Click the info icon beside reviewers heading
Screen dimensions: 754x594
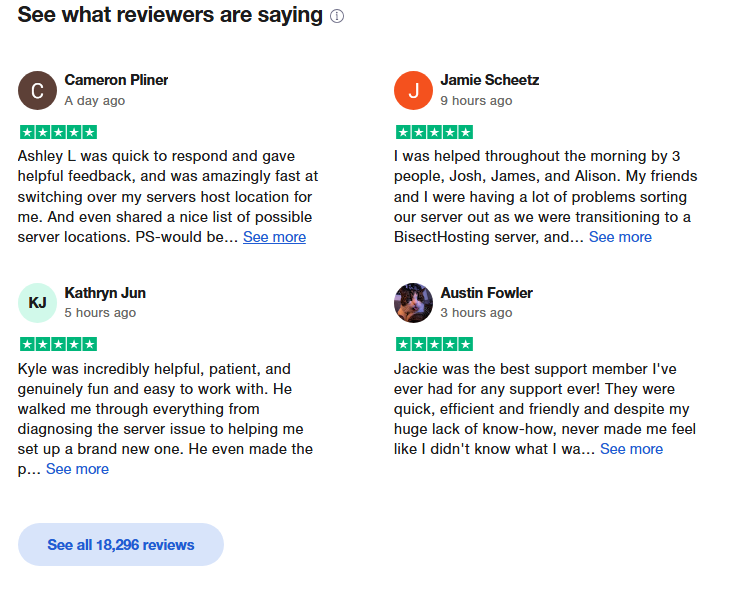(337, 17)
